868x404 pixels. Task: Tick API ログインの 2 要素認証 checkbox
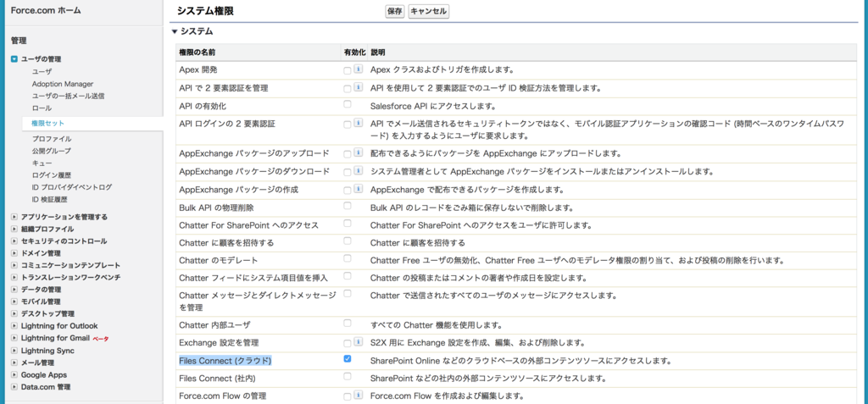(347, 124)
